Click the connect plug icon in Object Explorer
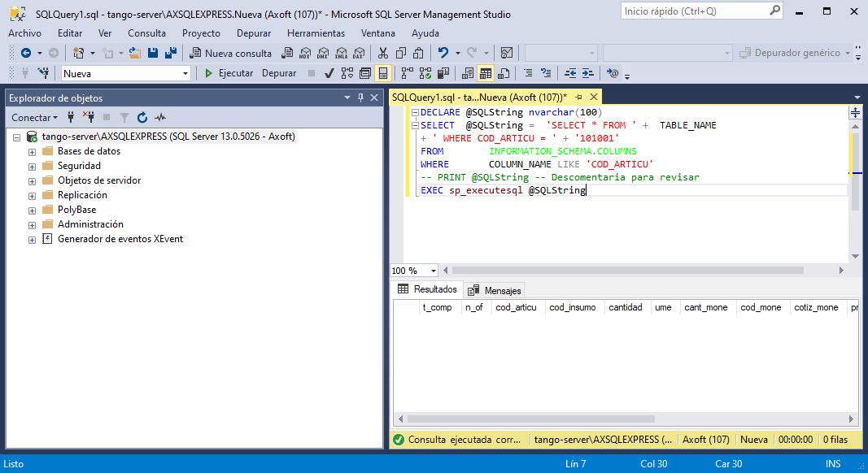 70,117
